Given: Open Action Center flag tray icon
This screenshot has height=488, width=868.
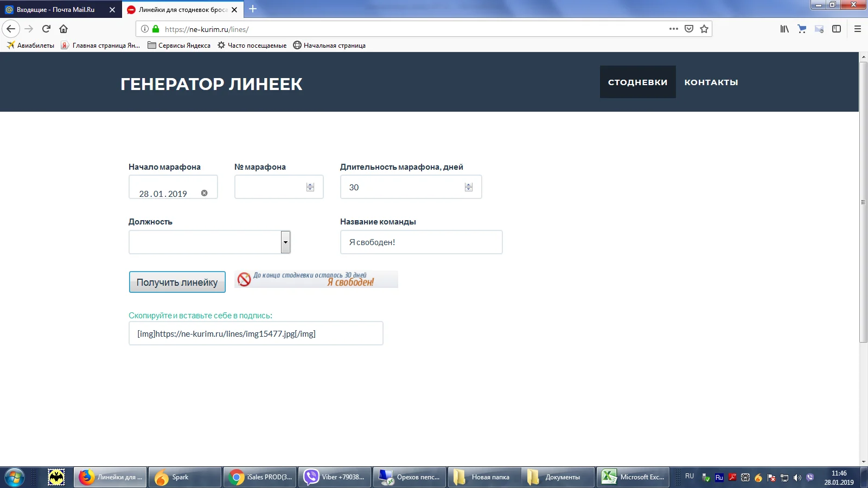Looking at the screenshot, I should pyautogui.click(x=771, y=478).
